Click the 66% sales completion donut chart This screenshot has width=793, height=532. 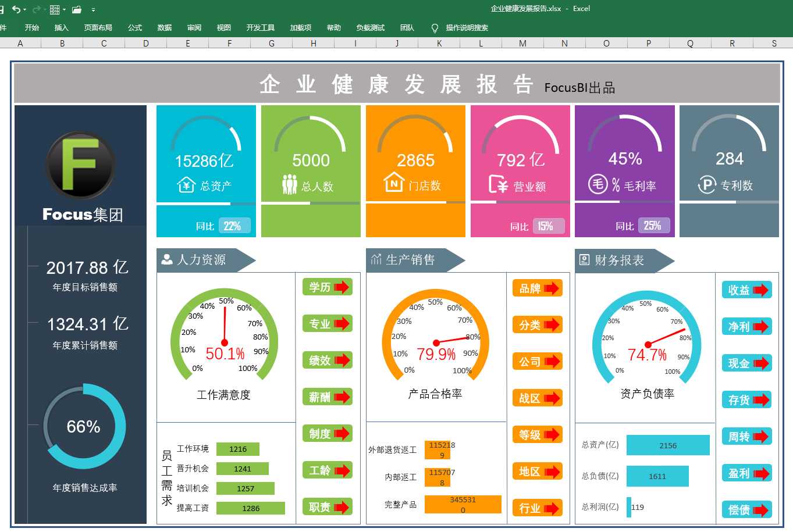(84, 426)
